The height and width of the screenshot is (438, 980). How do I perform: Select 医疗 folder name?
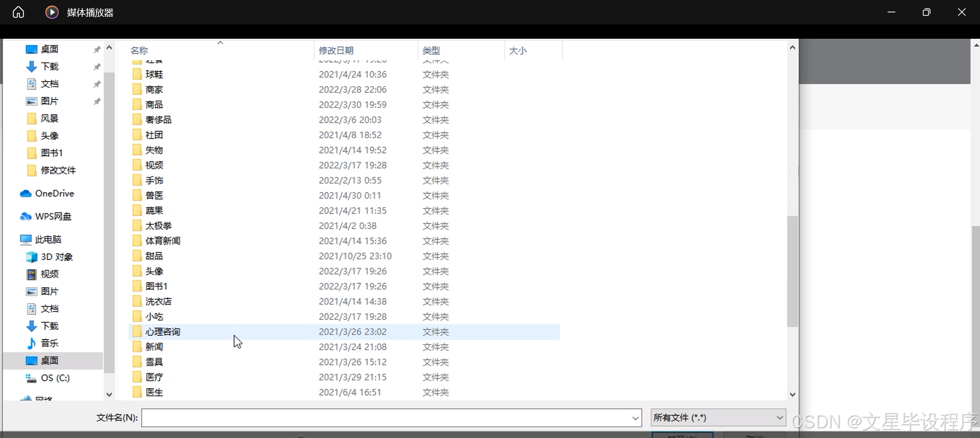[154, 377]
